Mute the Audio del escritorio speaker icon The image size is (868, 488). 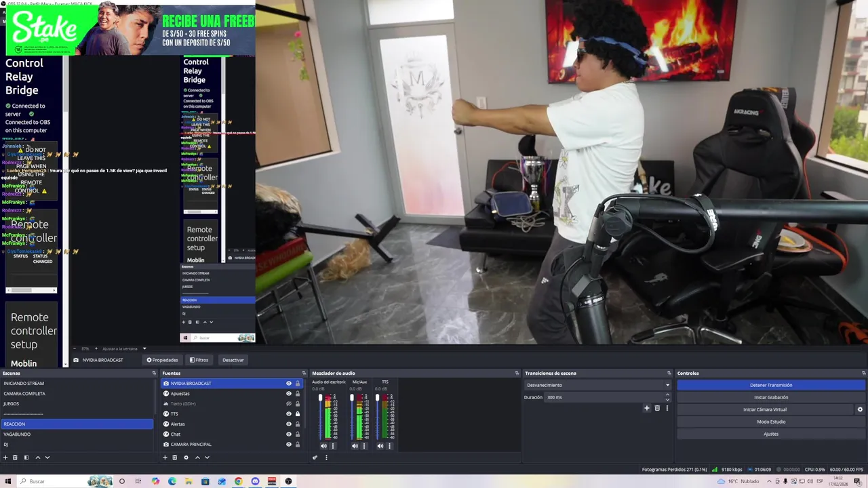pyautogui.click(x=323, y=446)
